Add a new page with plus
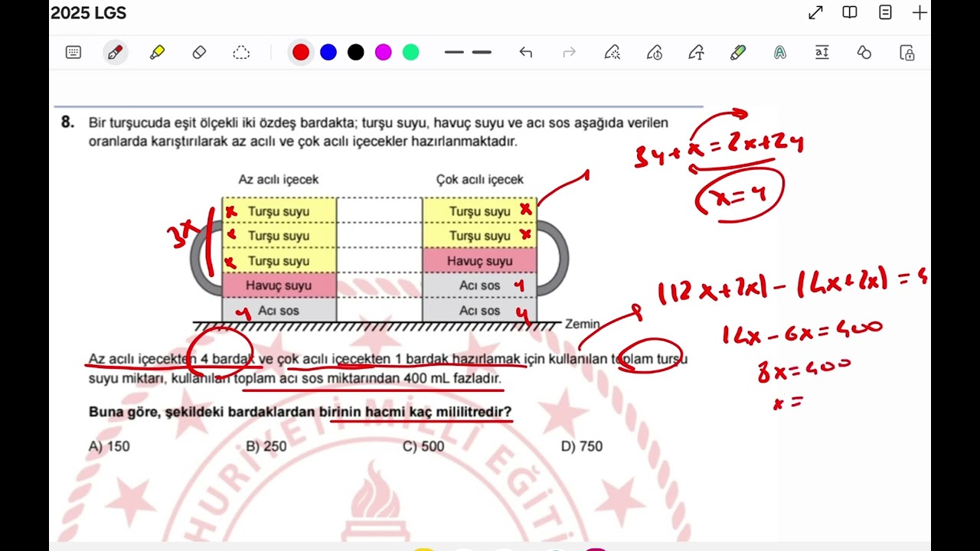 point(920,13)
